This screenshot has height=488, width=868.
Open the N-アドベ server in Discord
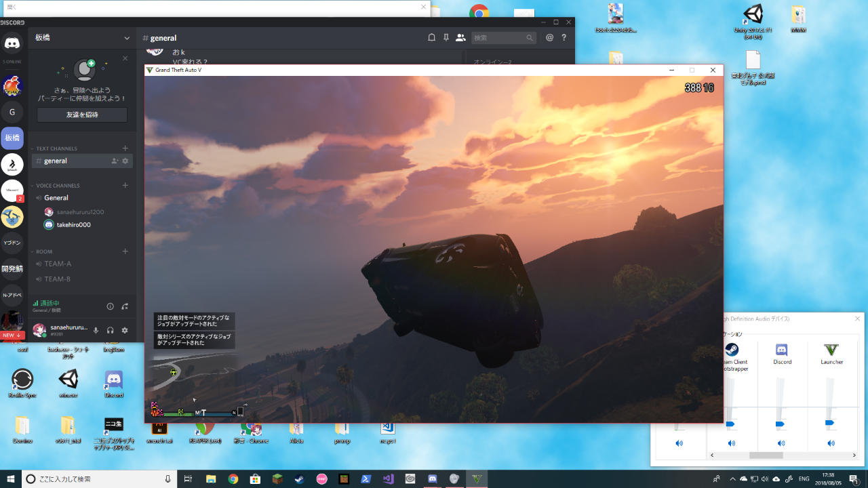point(12,295)
